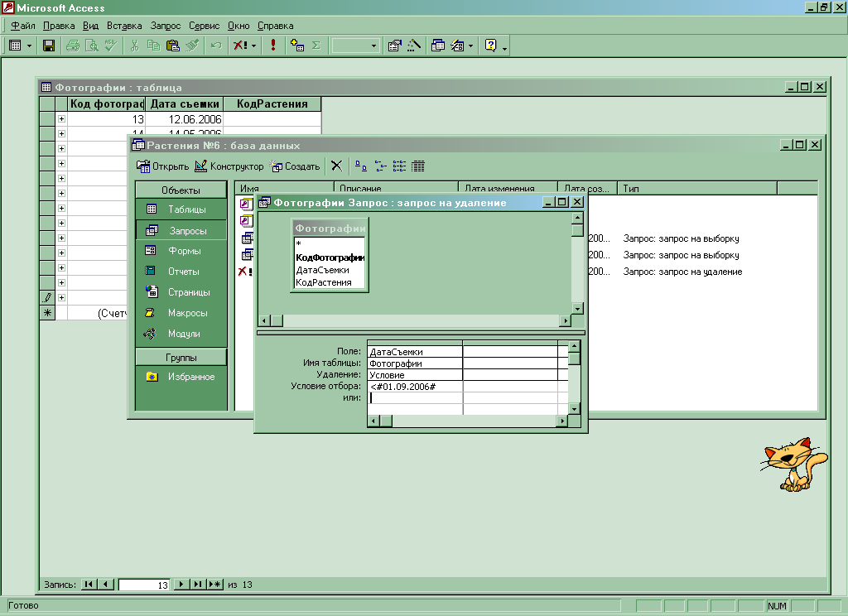Screen dimensions: 848x616
Task: Save with the floppy disk icon
Action: tap(49, 46)
